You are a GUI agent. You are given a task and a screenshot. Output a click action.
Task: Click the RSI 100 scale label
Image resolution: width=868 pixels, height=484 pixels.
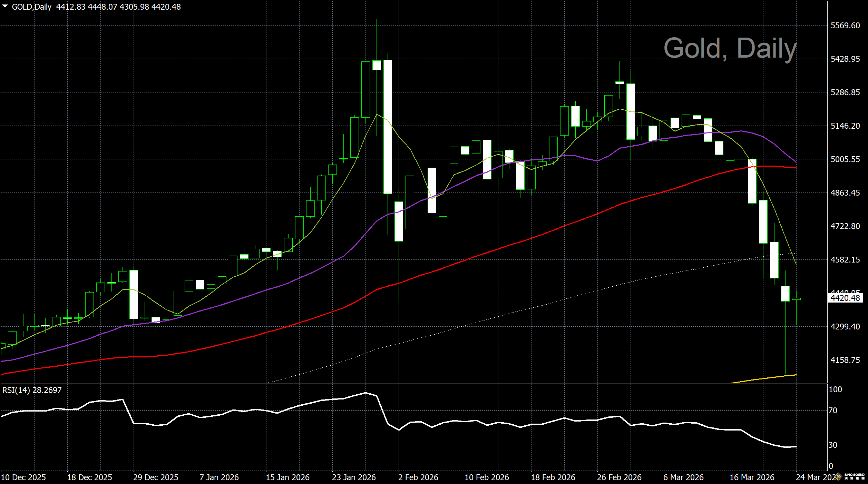click(835, 389)
